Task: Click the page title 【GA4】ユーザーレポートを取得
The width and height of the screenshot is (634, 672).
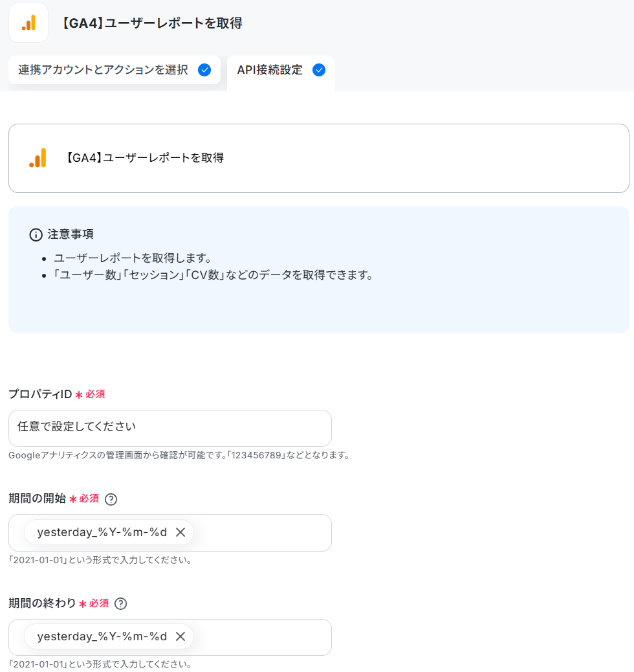Action: tap(151, 23)
